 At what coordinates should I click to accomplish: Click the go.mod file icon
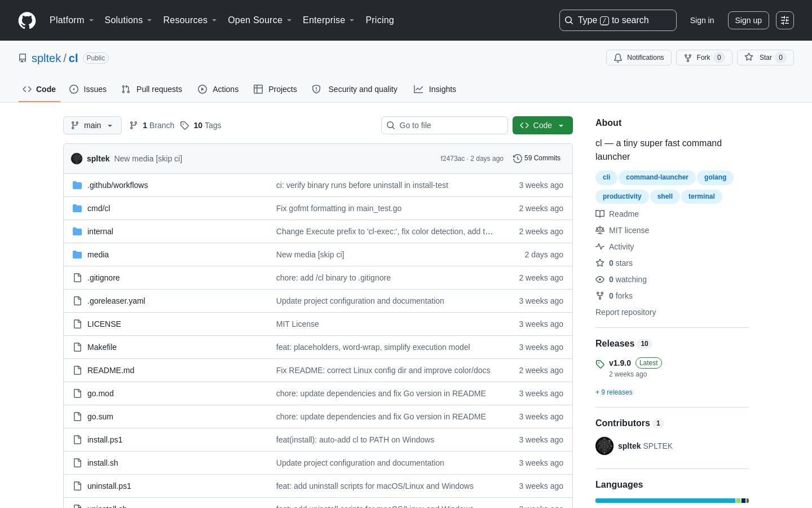(77, 393)
